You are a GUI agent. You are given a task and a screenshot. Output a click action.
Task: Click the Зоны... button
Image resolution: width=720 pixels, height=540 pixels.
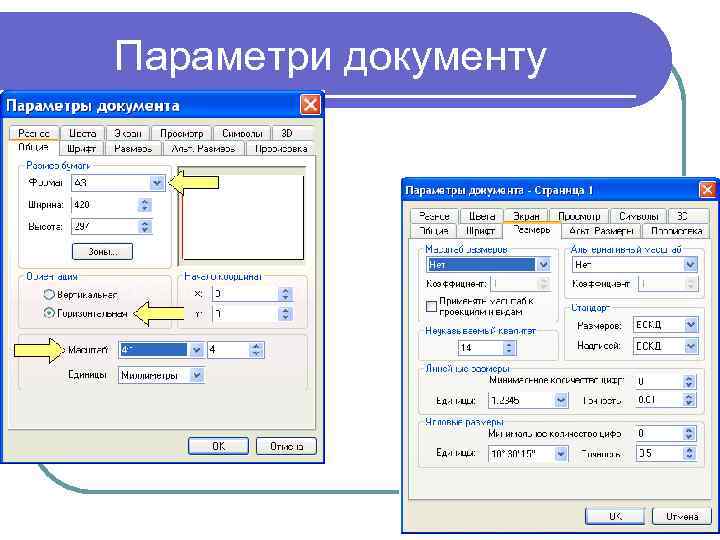[102, 252]
